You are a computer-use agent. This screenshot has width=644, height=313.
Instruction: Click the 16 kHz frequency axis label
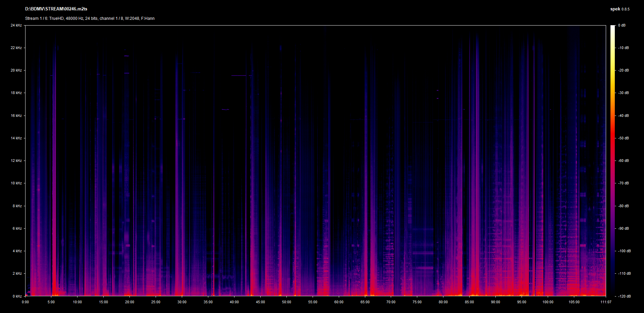(16, 116)
